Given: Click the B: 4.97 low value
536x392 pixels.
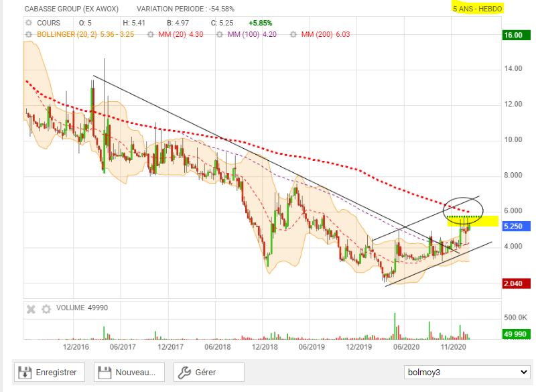Looking at the screenshot, I should pos(178,23).
